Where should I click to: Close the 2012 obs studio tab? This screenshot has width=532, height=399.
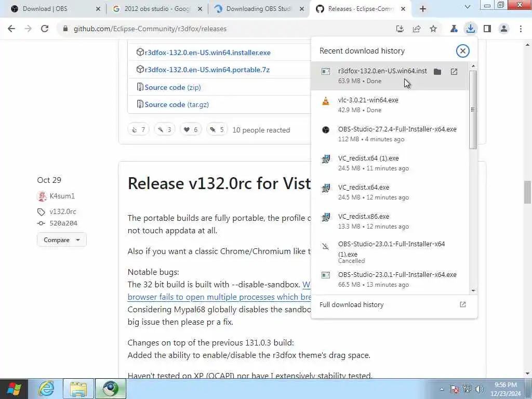coord(200,9)
